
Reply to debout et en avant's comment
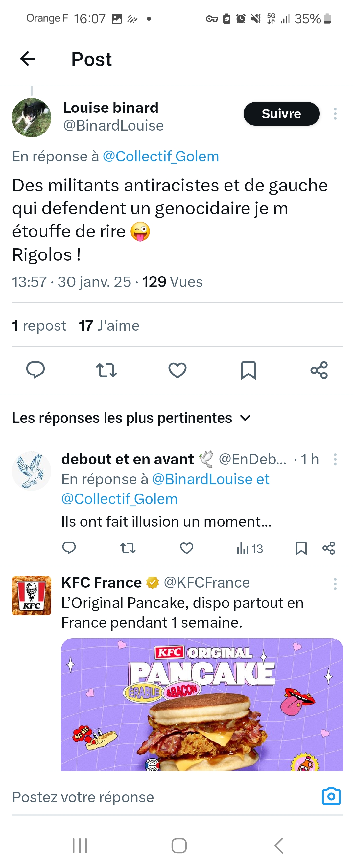click(69, 548)
